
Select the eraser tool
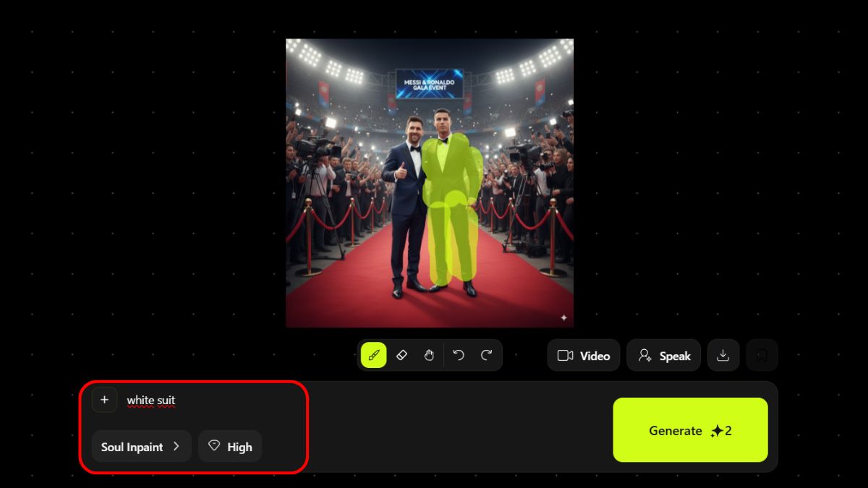click(402, 355)
